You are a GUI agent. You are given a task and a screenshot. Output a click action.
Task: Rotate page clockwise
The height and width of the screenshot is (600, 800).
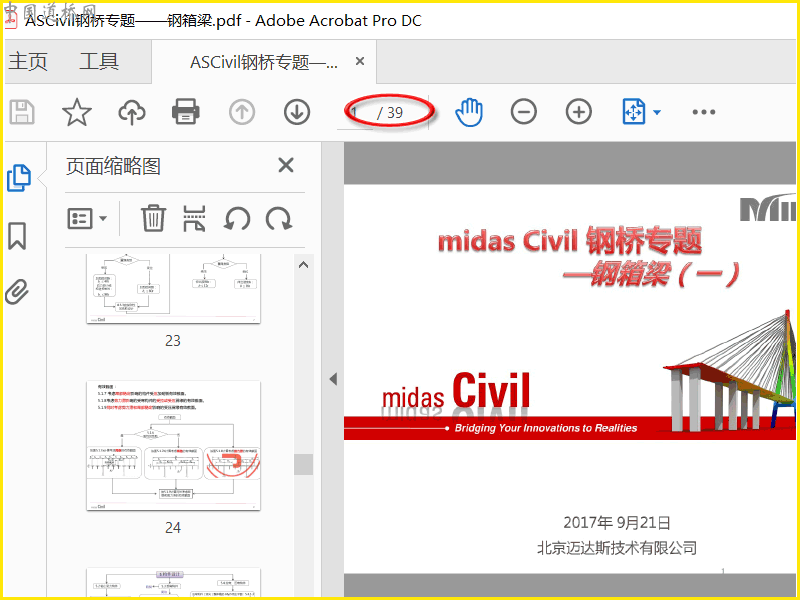[279, 219]
